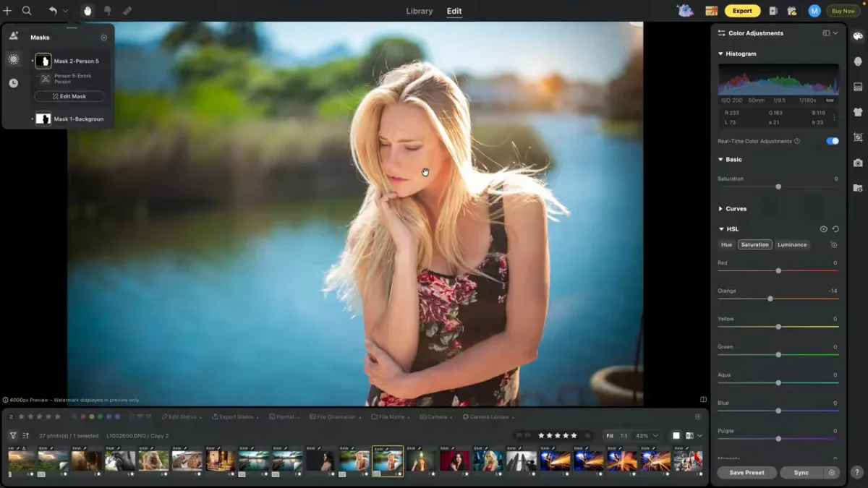Pick the HSL targeted adjustment picker icon
The width and height of the screenshot is (868, 488).
pos(834,245)
